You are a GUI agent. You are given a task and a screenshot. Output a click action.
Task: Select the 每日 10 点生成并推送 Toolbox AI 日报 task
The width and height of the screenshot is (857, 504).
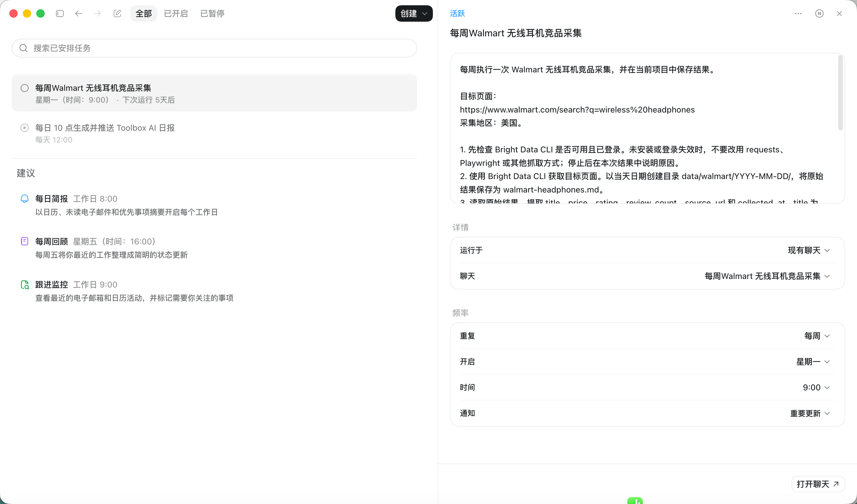(x=214, y=133)
